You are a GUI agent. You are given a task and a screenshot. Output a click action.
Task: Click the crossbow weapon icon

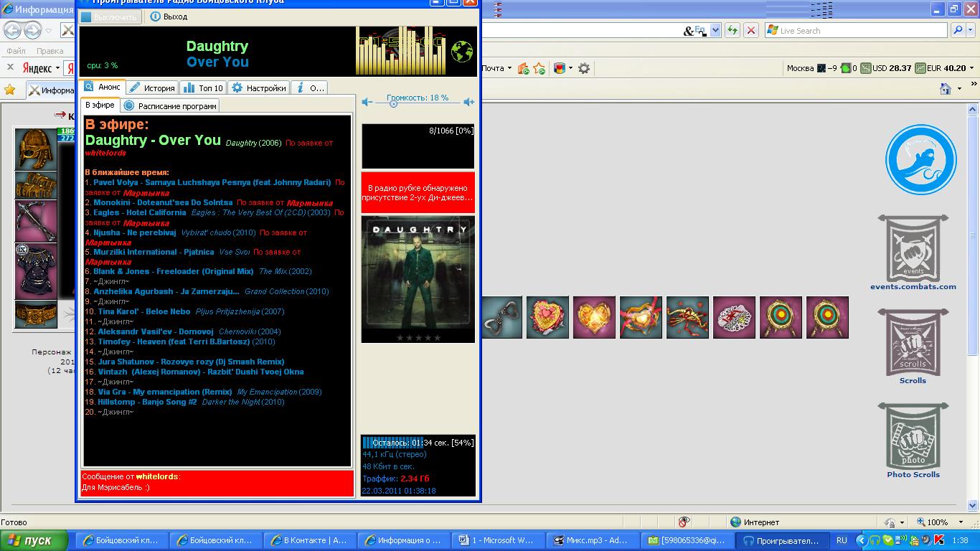(36, 221)
